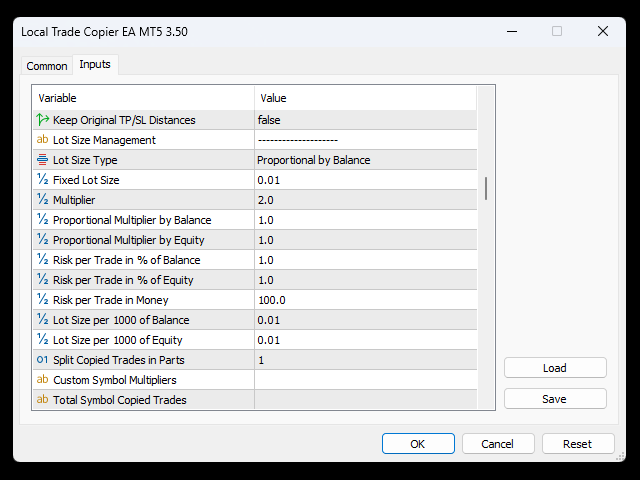This screenshot has width=640, height=480.
Task: Select the Lot Size Management label
Action: [x=104, y=140]
